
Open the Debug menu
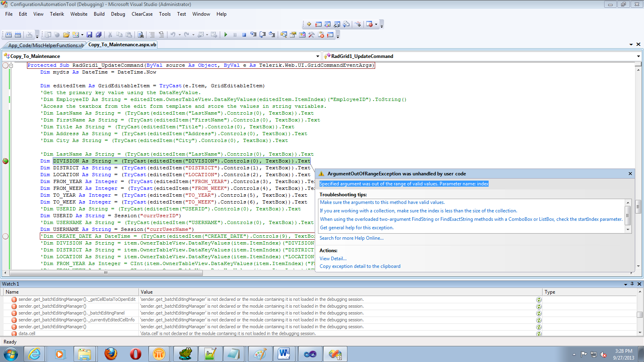tap(118, 14)
